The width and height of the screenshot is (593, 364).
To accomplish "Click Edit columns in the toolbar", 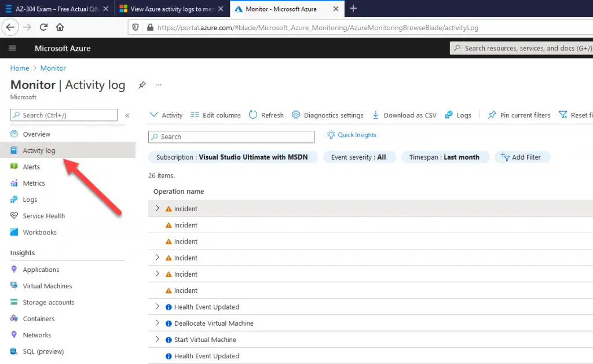I will pyautogui.click(x=215, y=115).
